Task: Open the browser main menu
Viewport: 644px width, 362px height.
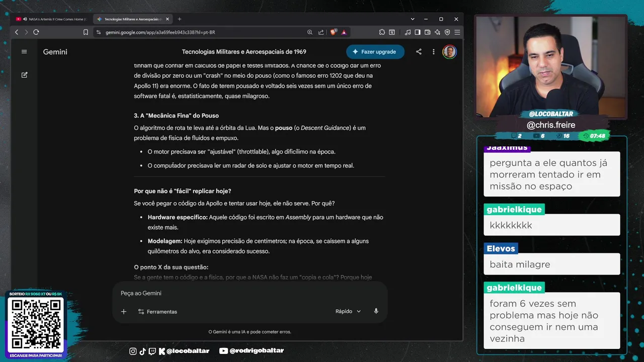Action: (x=457, y=32)
